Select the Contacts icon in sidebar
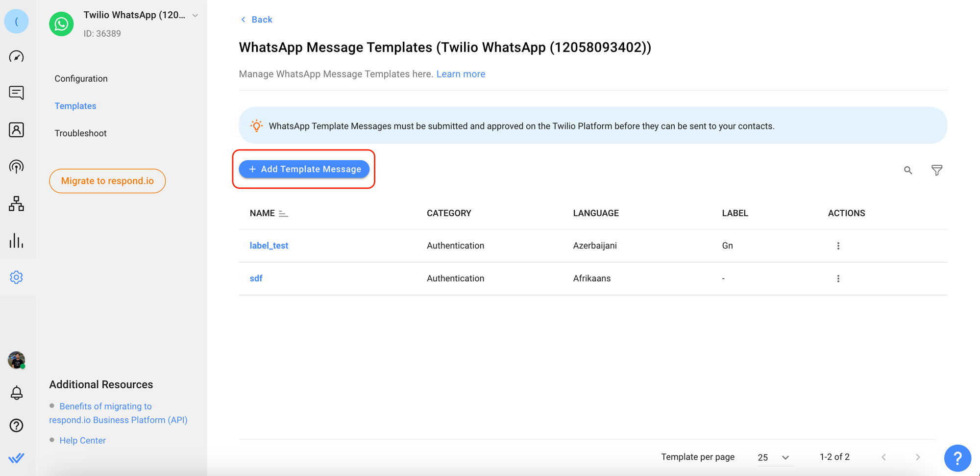This screenshot has height=476, width=980. pyautogui.click(x=17, y=129)
